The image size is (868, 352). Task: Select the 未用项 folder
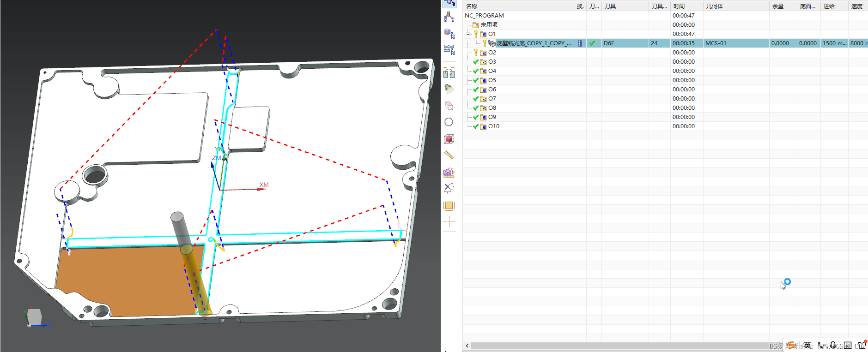tap(489, 25)
